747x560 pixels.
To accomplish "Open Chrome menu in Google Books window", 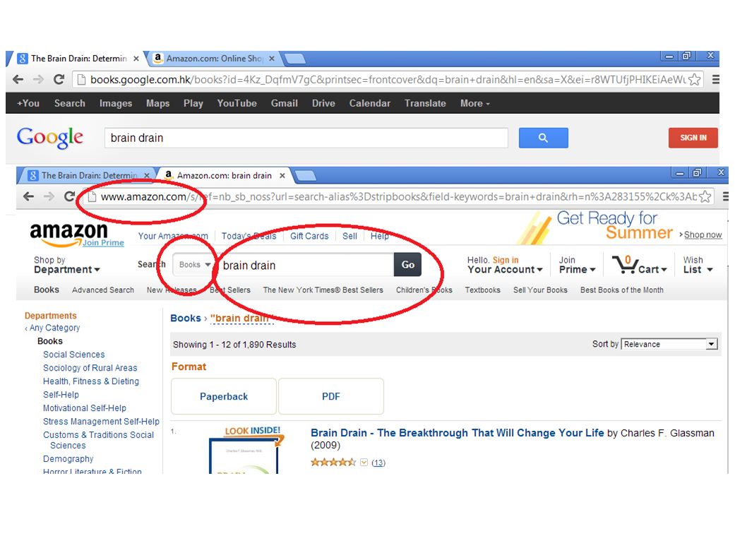I will pyautogui.click(x=715, y=80).
